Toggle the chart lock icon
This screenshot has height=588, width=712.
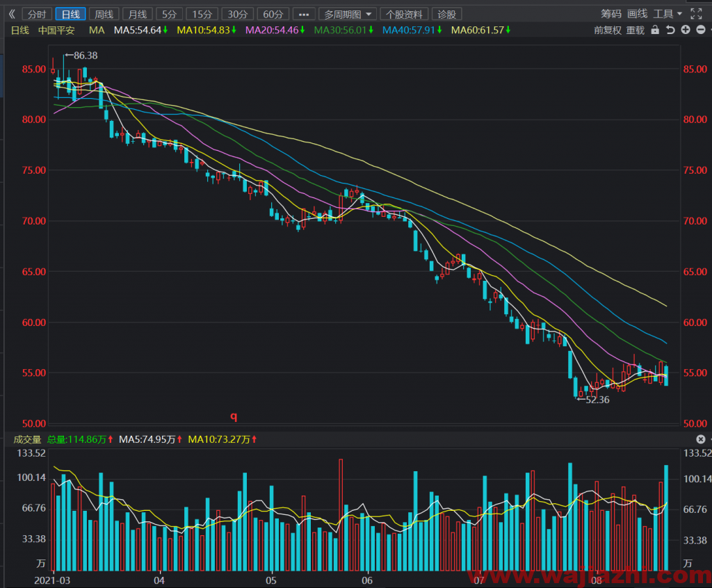655,29
